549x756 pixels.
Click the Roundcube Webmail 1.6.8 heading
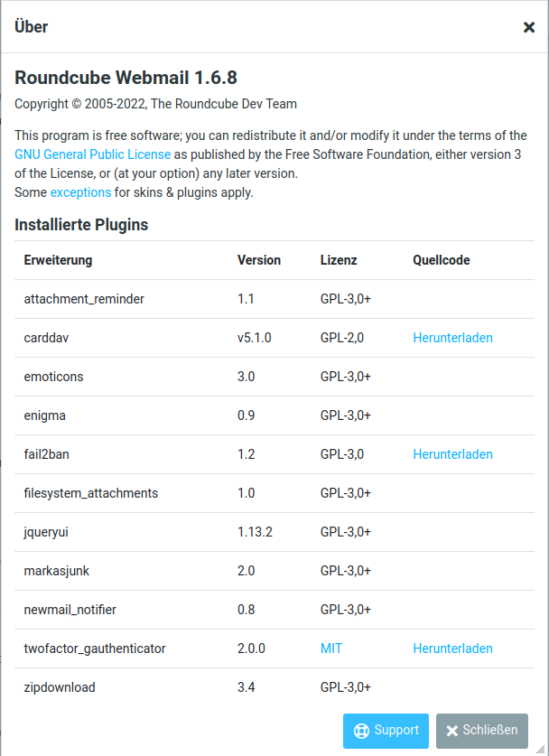tap(126, 78)
